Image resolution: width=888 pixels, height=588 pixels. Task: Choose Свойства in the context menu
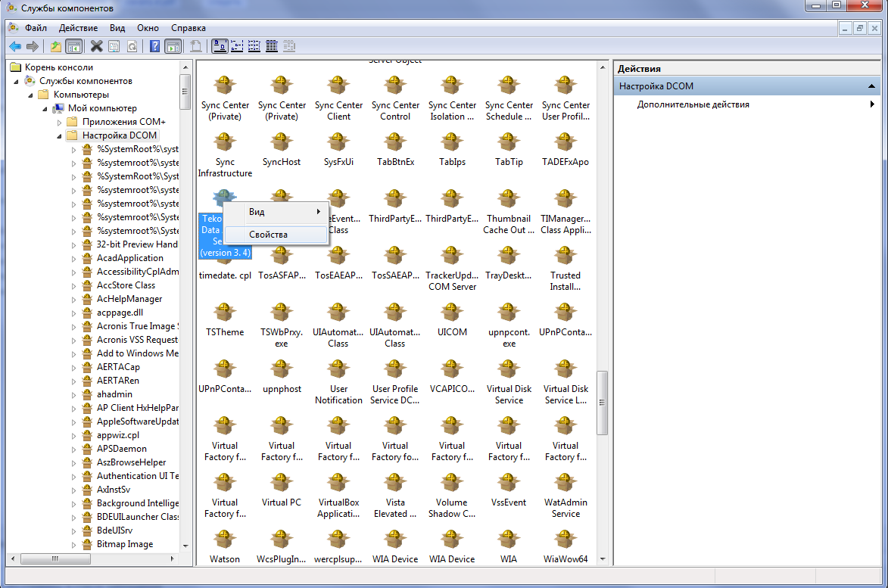tap(269, 235)
